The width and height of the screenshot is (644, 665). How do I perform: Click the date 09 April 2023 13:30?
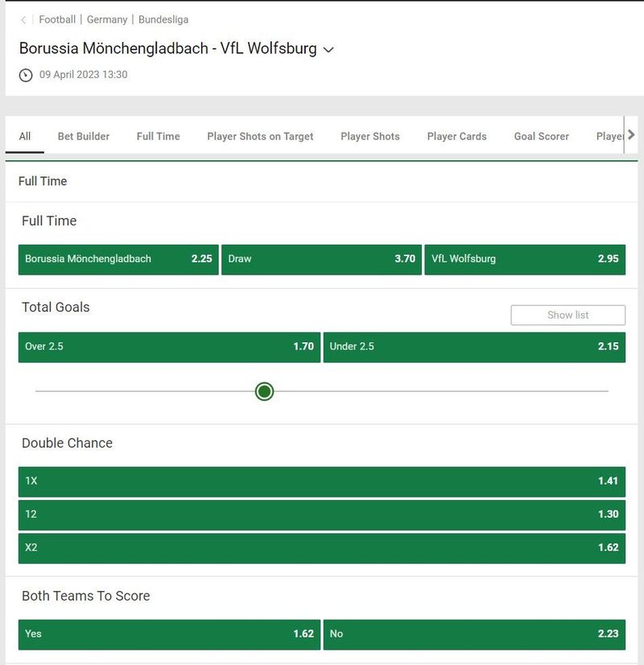click(x=83, y=75)
